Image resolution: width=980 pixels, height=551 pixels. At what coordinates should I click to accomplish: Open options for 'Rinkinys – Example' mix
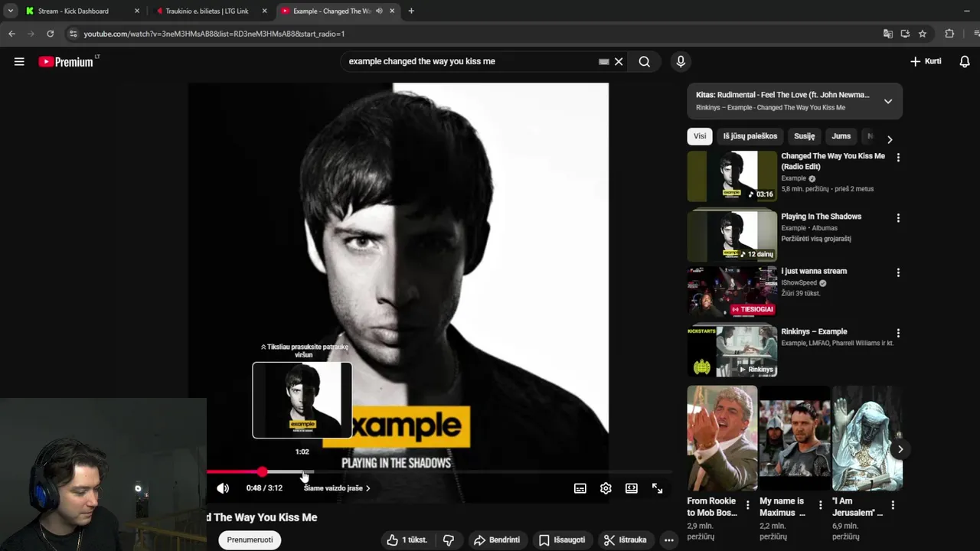(898, 333)
